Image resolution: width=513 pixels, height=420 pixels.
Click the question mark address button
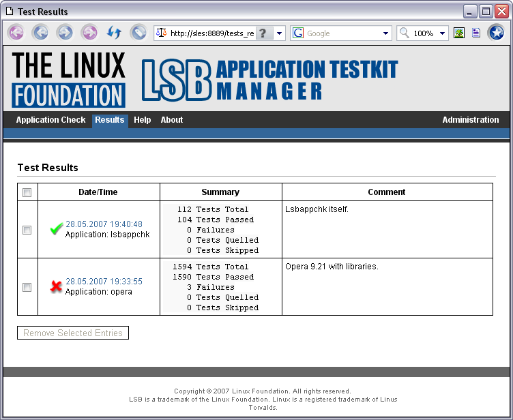click(264, 33)
